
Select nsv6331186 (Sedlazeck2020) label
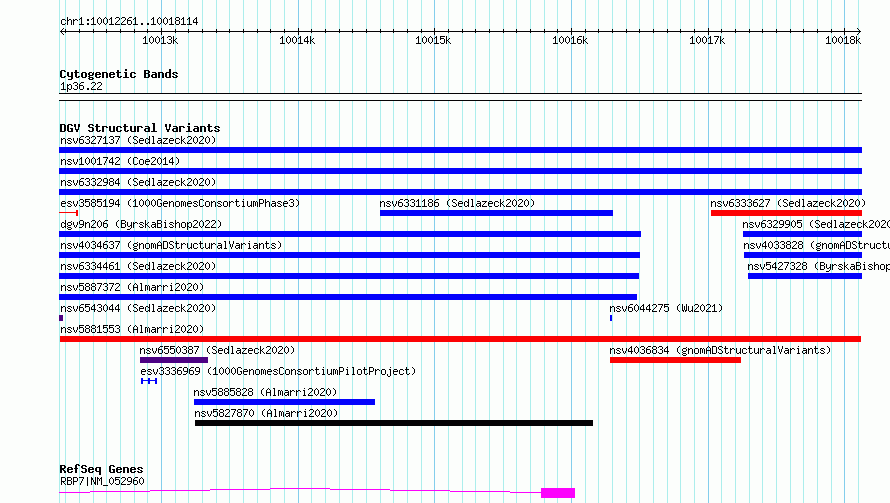click(x=457, y=203)
